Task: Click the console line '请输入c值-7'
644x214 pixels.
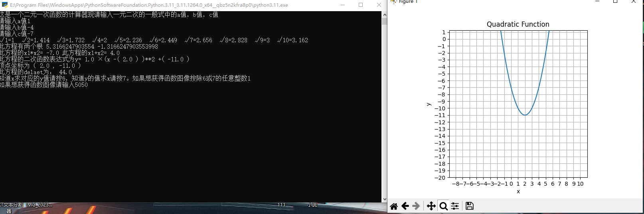Action: [17, 34]
